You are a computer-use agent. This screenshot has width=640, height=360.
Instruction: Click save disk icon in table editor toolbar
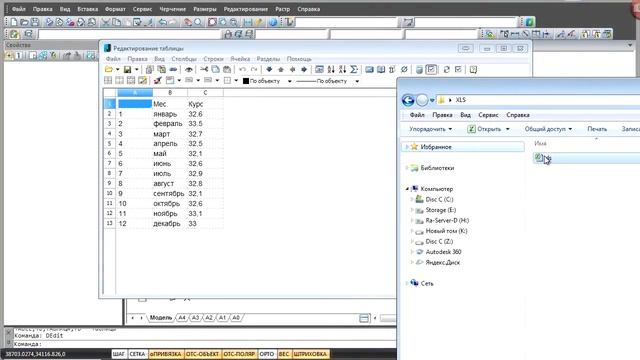tap(127, 70)
